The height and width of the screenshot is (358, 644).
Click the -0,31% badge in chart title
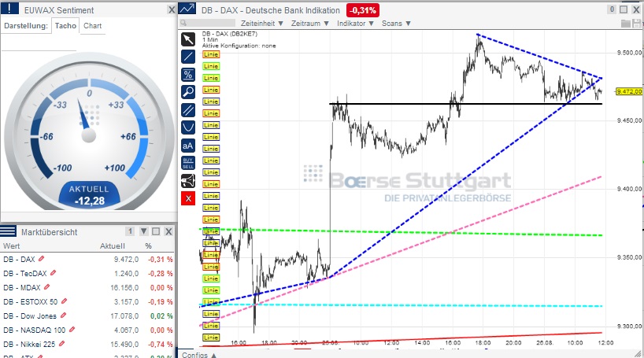pos(363,10)
